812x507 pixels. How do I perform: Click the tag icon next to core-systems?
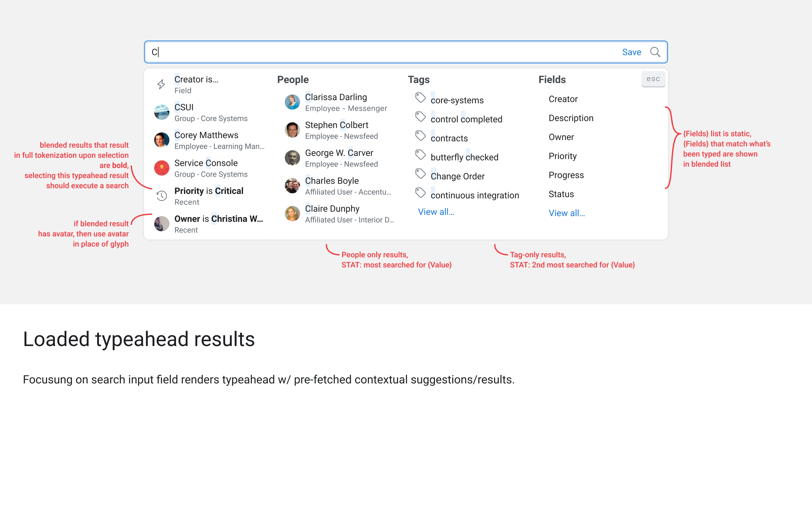click(420, 98)
